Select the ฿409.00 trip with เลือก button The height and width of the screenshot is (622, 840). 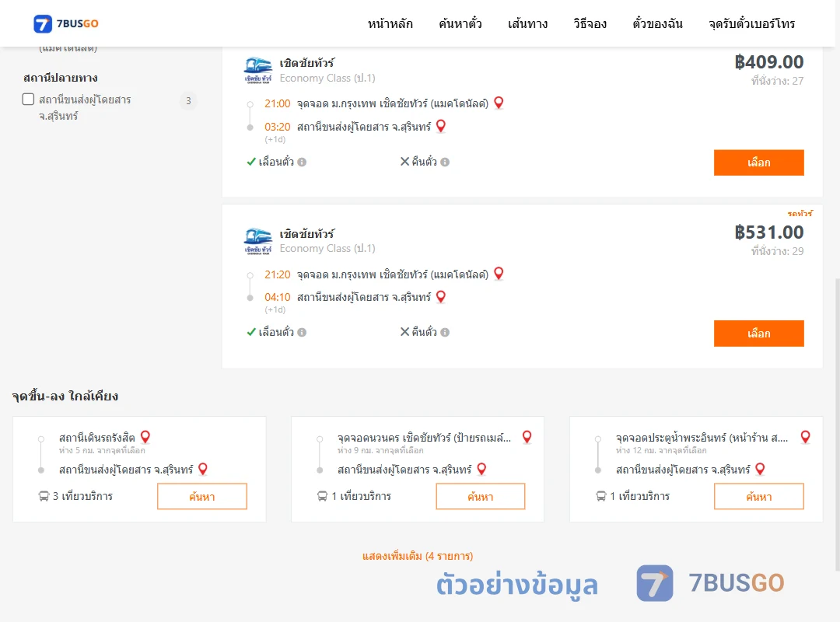758,162
